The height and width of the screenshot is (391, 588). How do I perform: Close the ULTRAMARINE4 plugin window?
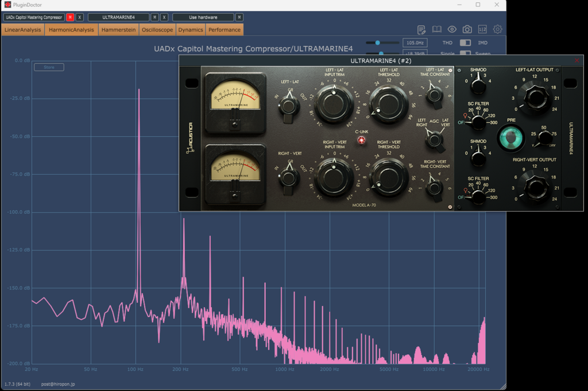pos(577,60)
